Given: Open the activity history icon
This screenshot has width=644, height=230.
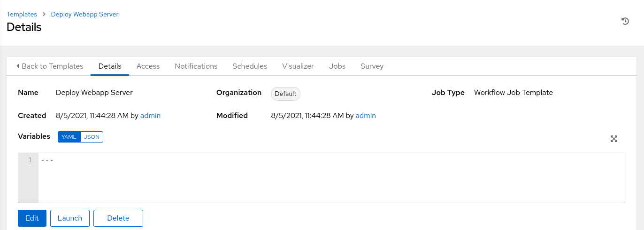Looking at the screenshot, I should [x=625, y=21].
